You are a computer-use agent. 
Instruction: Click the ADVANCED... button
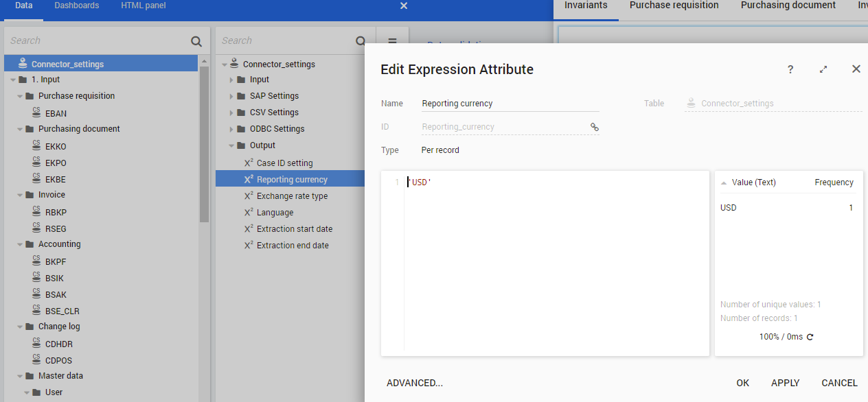point(415,383)
